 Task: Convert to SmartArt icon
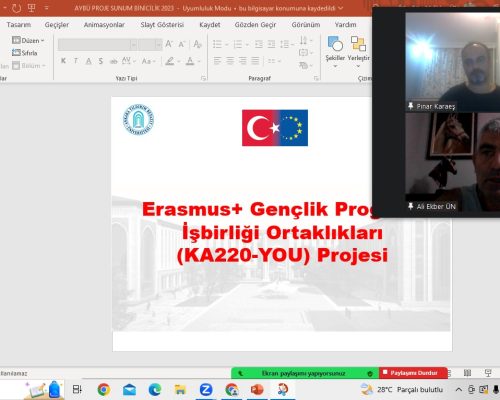(306, 65)
